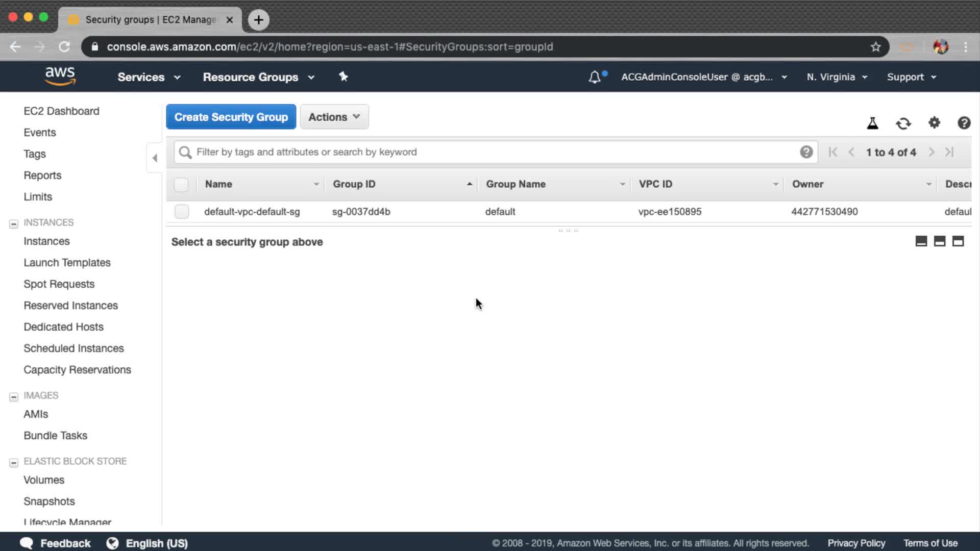Click the experiments flask icon
This screenshot has height=551, width=980.
[872, 123]
